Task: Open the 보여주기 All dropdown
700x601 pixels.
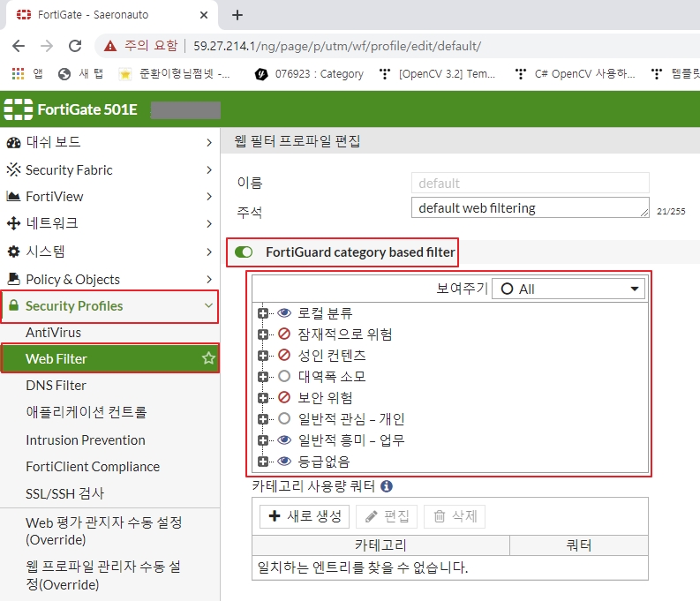Action: [x=568, y=289]
